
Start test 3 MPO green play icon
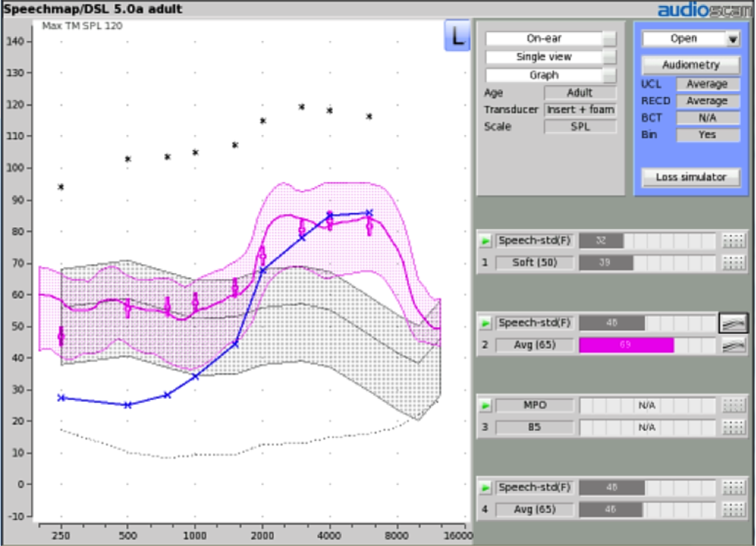(485, 406)
